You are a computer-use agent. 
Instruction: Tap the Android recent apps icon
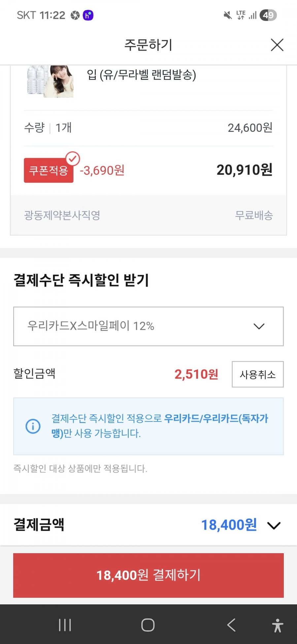(x=65, y=625)
